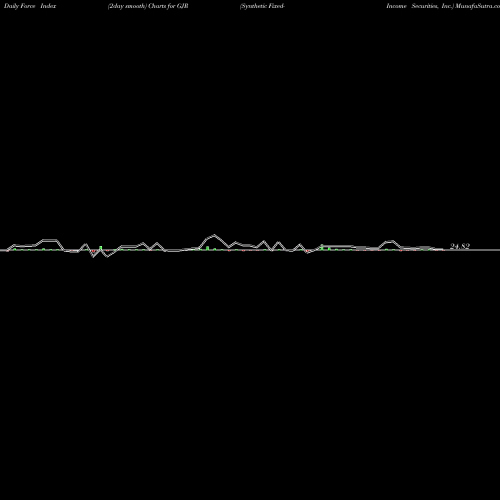
Task: Click the 24.82 value label
Action: [x=460, y=246]
